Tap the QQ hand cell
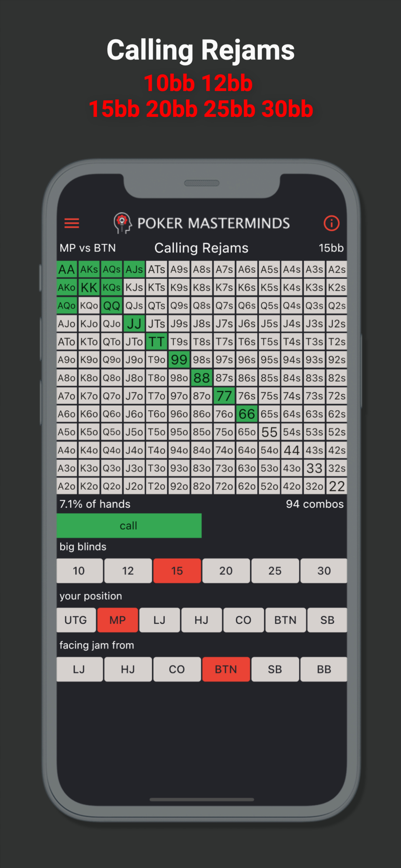Screen dimensions: 401x868 coord(111,305)
